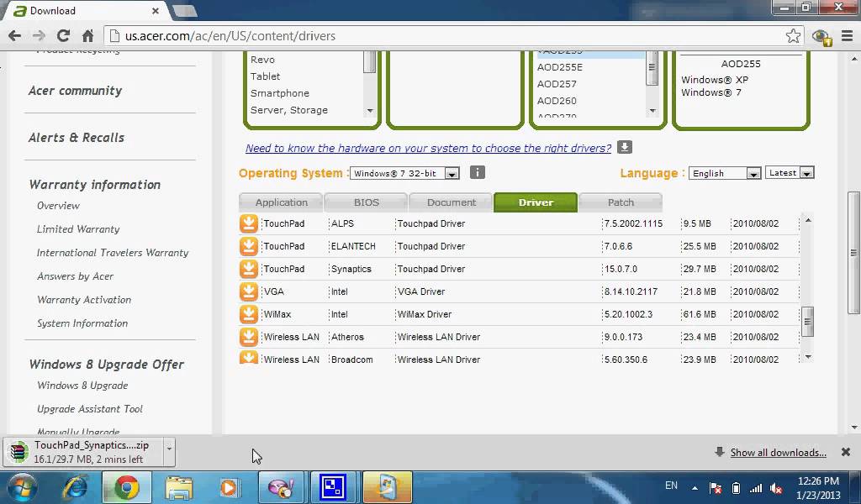Select Tablet in the product category list

(x=265, y=76)
